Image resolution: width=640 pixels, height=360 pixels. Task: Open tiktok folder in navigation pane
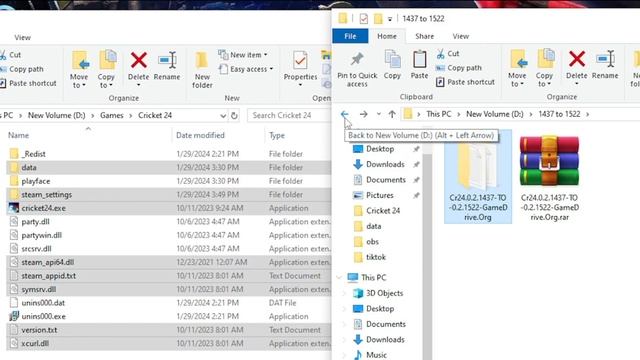tap(376, 257)
